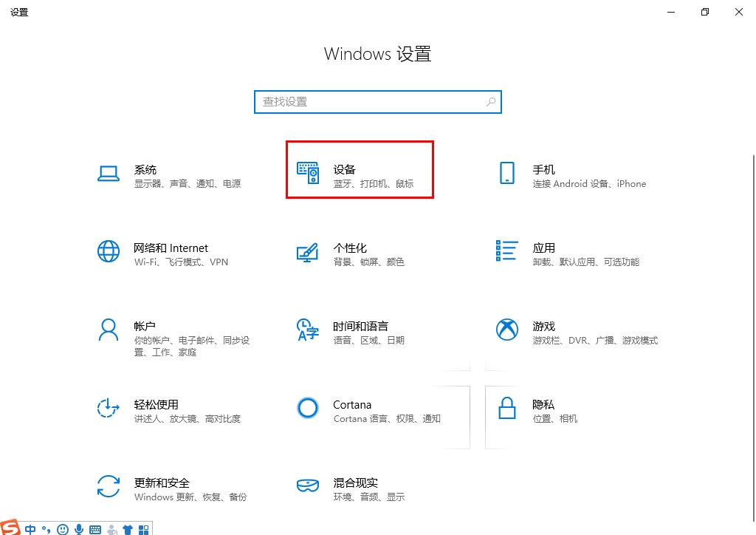Click the 帐户 heading text
This screenshot has height=535, width=756.
point(145,326)
